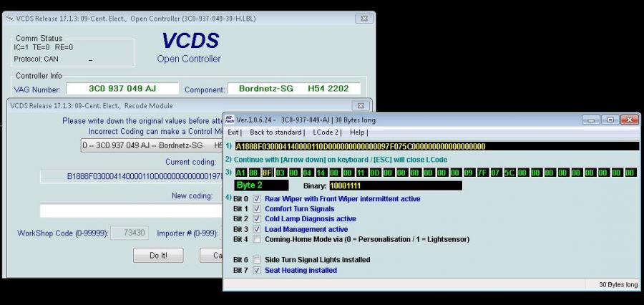Toggle Seat Heating installed checkbox
The width and height of the screenshot is (644, 305).
click(x=257, y=270)
